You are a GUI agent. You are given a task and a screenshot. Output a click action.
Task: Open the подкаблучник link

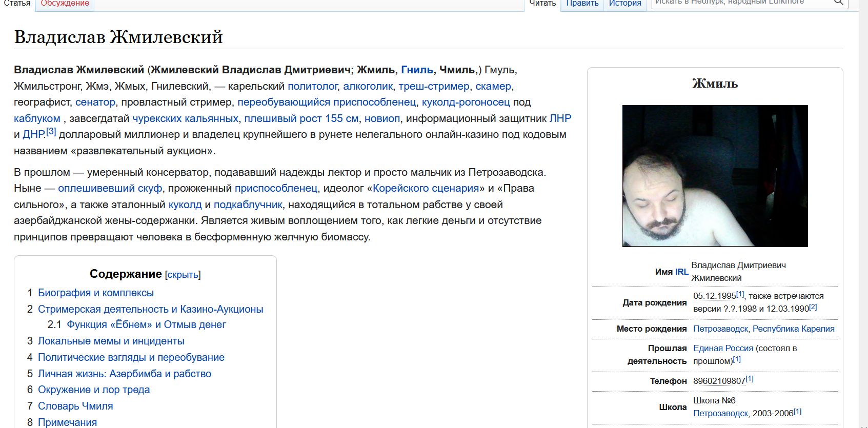pos(248,205)
